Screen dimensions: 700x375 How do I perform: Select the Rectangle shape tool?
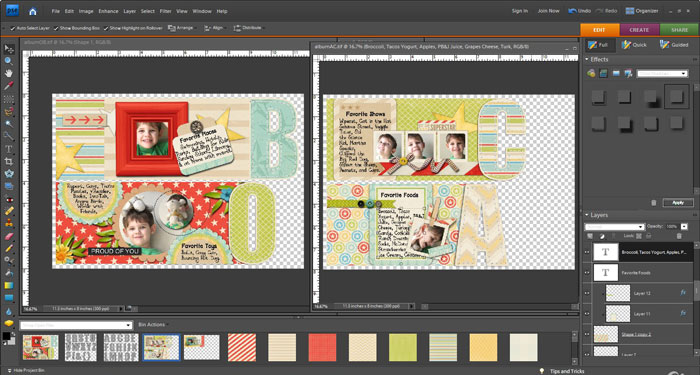[x=8, y=298]
